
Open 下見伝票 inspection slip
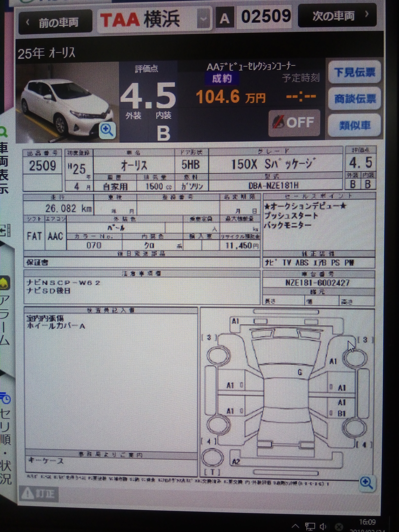coord(354,72)
